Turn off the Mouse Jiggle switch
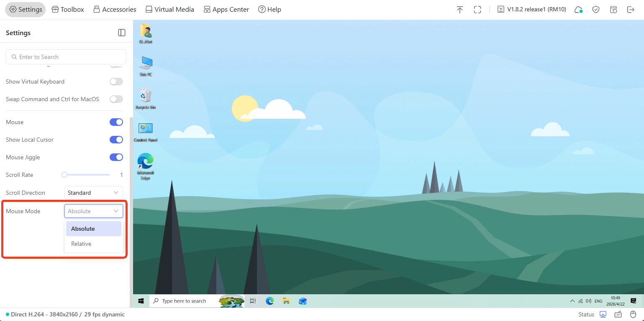Screen dimensions: 644x321 click(x=116, y=157)
